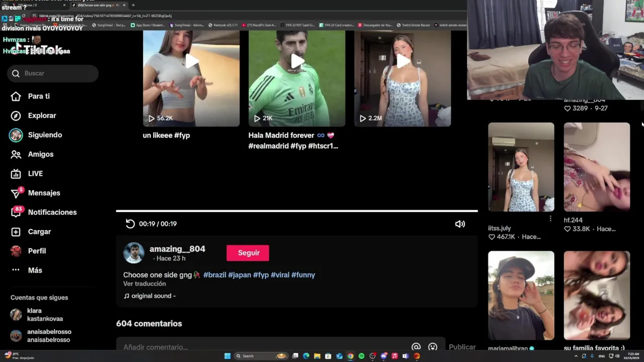Open Spotify from the taskbar
Image resolution: width=644 pixels, height=362 pixels.
(361, 356)
